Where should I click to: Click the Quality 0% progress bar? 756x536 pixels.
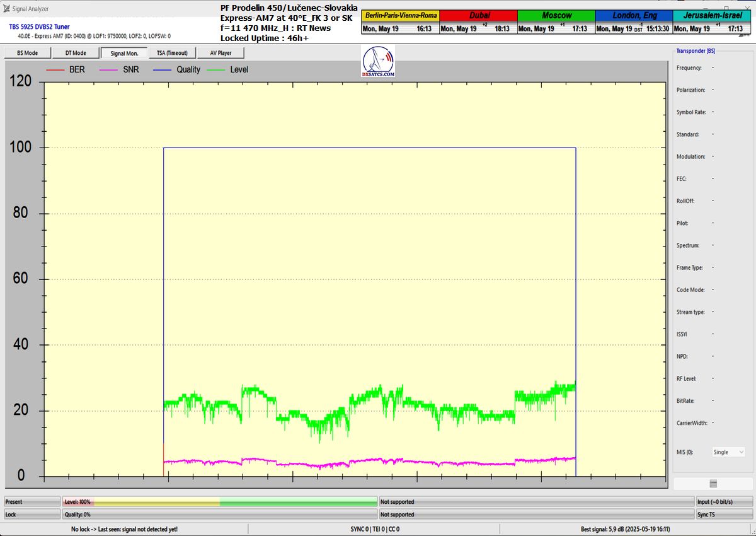(x=220, y=515)
